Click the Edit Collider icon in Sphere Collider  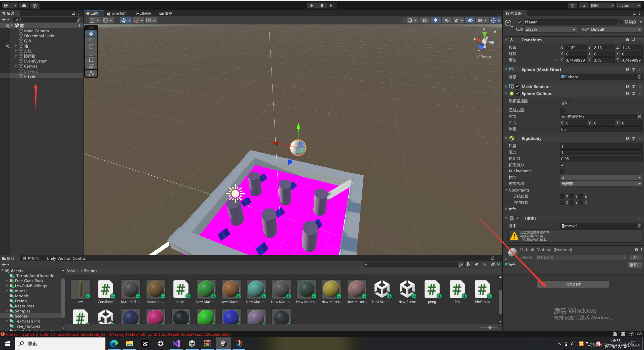[x=564, y=102]
